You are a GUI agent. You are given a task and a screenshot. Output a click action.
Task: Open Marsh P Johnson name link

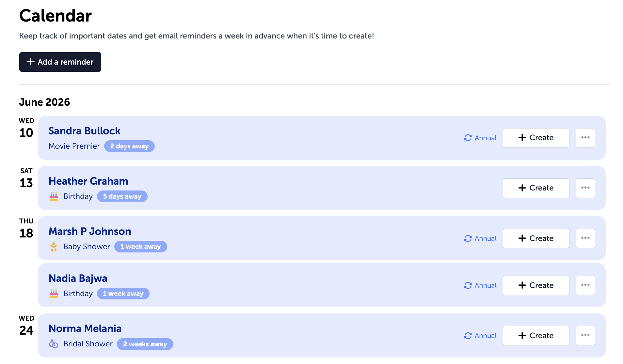pyautogui.click(x=90, y=231)
